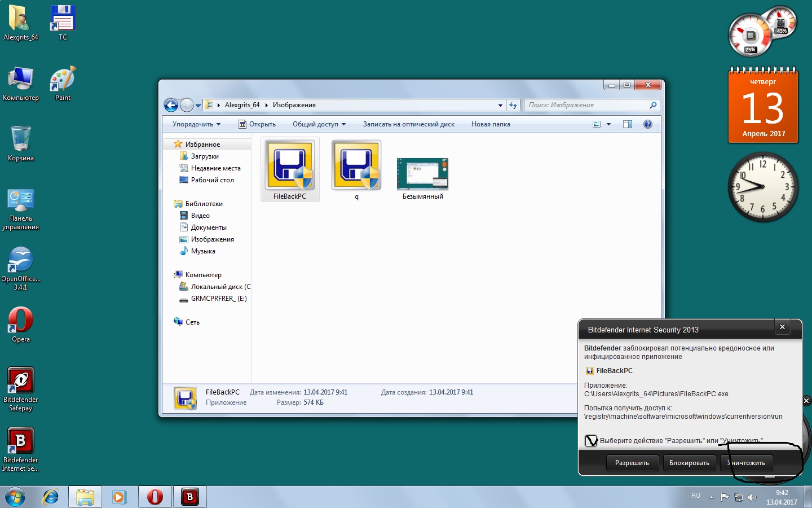This screenshot has width=812, height=508.
Task: Open the recent pages dropdown next to Forward
Action: pyautogui.click(x=198, y=106)
